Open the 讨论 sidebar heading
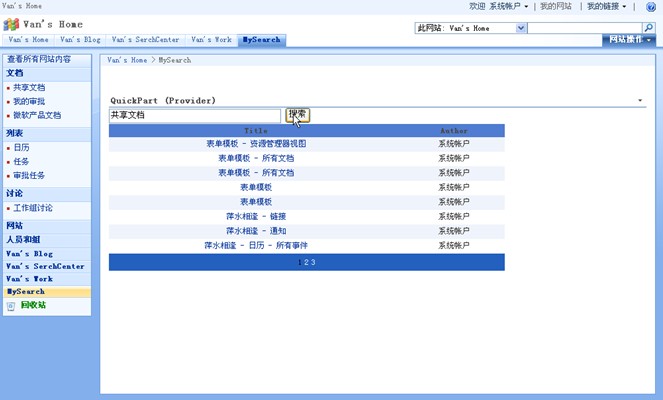Screen dimensions: 663x400 click(x=15, y=194)
